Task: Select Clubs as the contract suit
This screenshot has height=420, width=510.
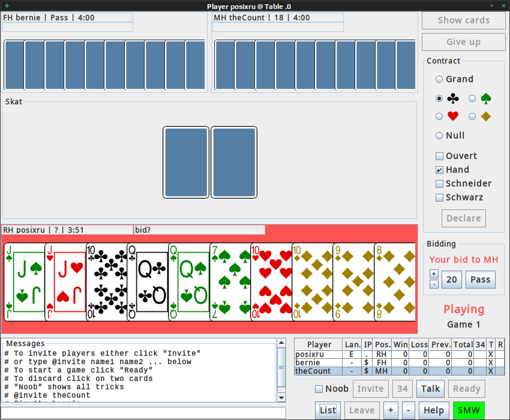Action: point(439,98)
